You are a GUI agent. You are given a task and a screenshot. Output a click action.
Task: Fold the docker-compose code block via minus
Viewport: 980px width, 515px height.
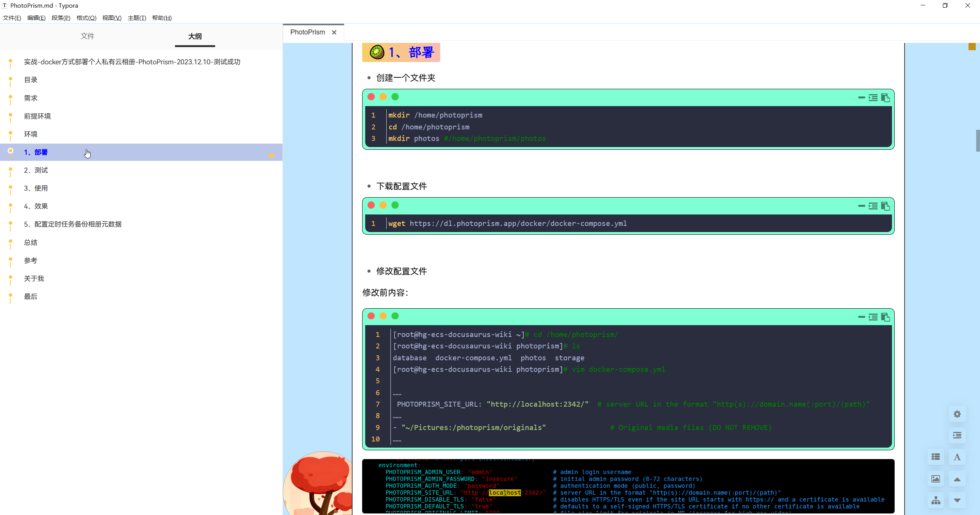tap(861, 317)
